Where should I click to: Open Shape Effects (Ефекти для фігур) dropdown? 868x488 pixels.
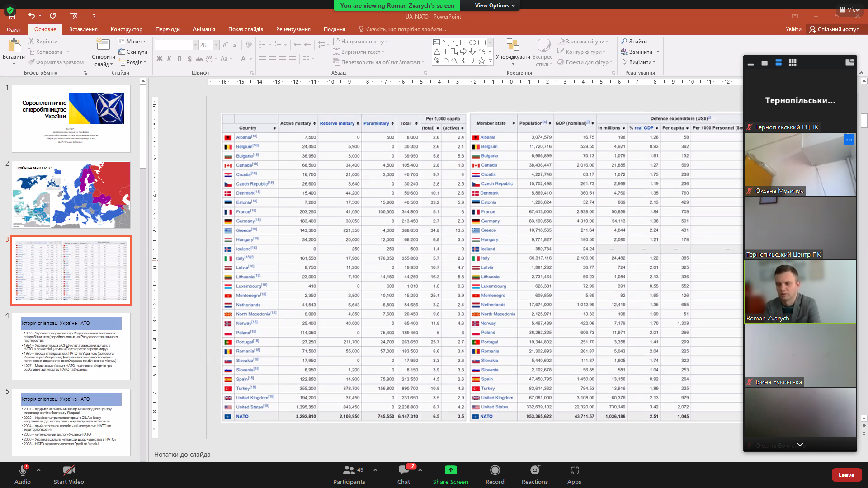pyautogui.click(x=585, y=62)
